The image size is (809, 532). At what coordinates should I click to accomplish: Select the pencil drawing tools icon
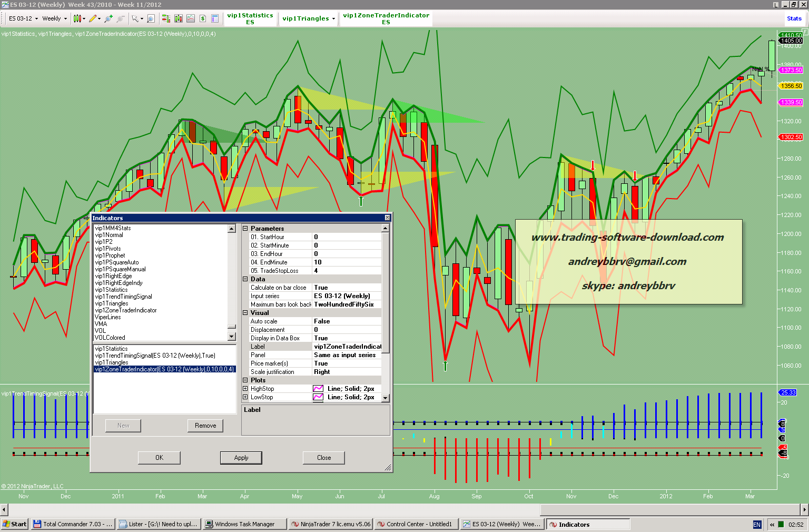93,18
